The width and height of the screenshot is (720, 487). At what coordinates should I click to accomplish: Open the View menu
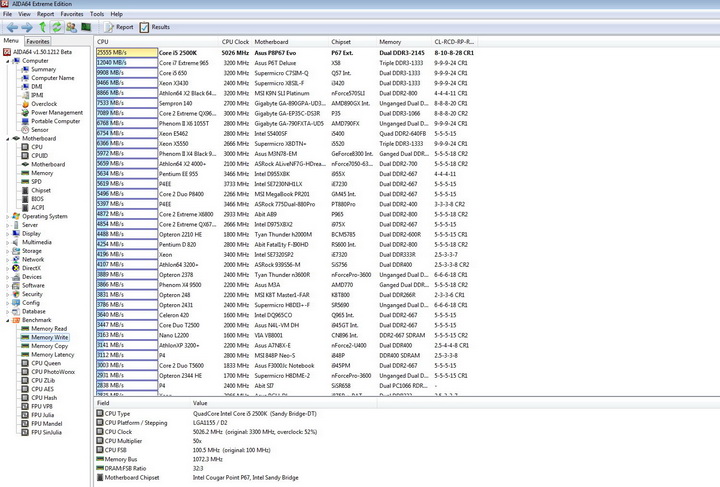(24, 14)
